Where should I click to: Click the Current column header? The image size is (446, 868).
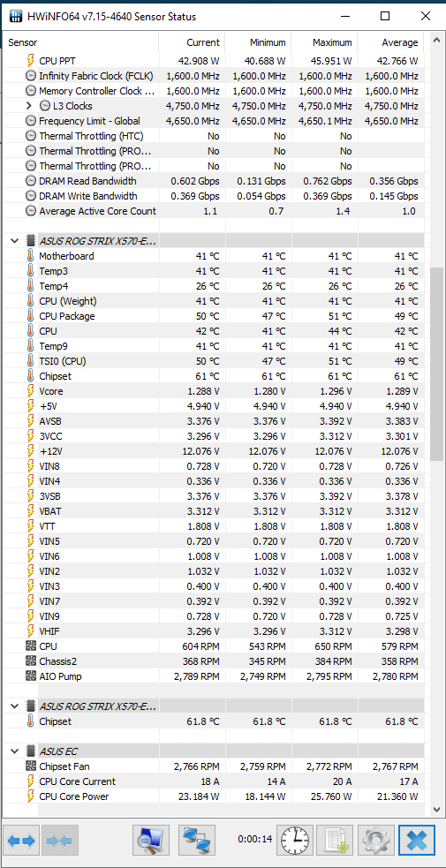pos(192,42)
